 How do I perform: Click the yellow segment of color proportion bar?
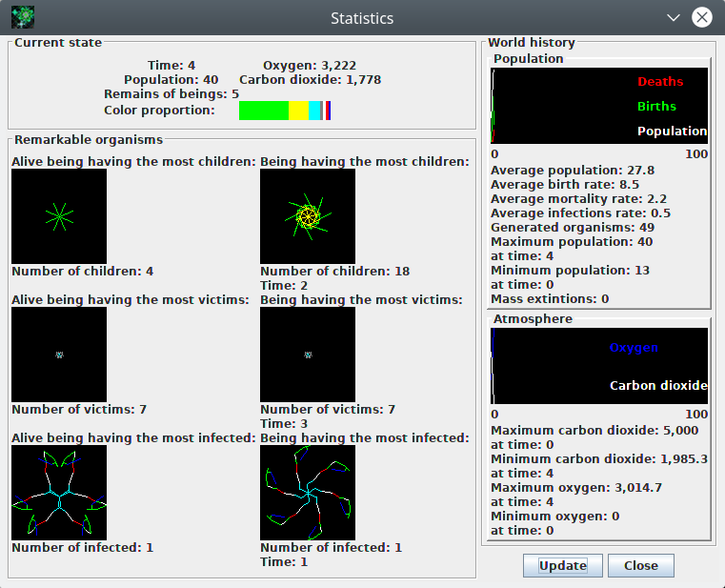[x=298, y=111]
